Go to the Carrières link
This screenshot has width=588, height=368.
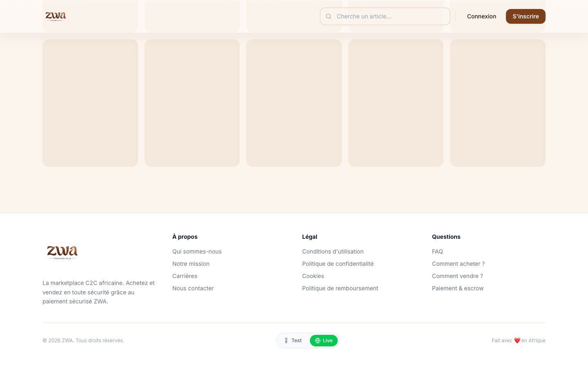coord(185,276)
